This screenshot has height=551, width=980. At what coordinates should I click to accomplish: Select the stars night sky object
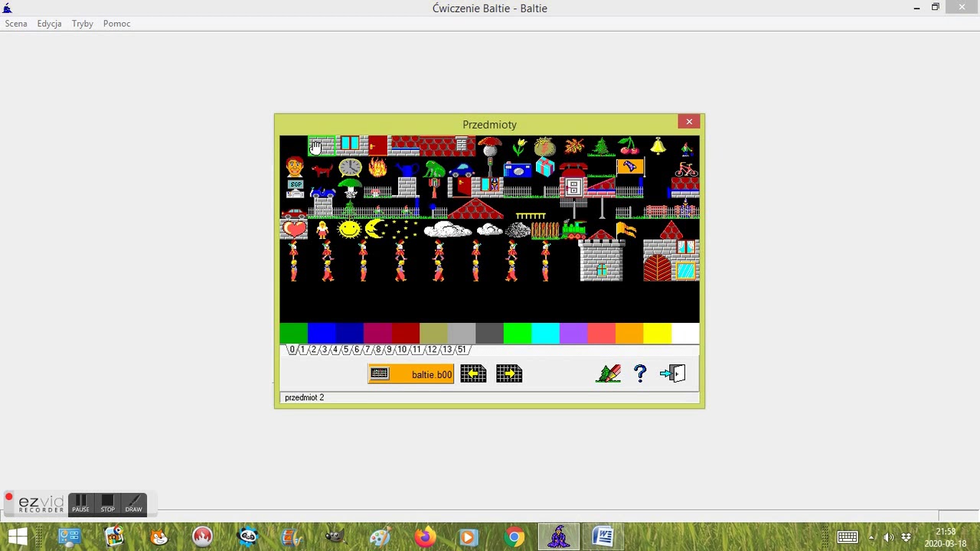[x=405, y=229]
